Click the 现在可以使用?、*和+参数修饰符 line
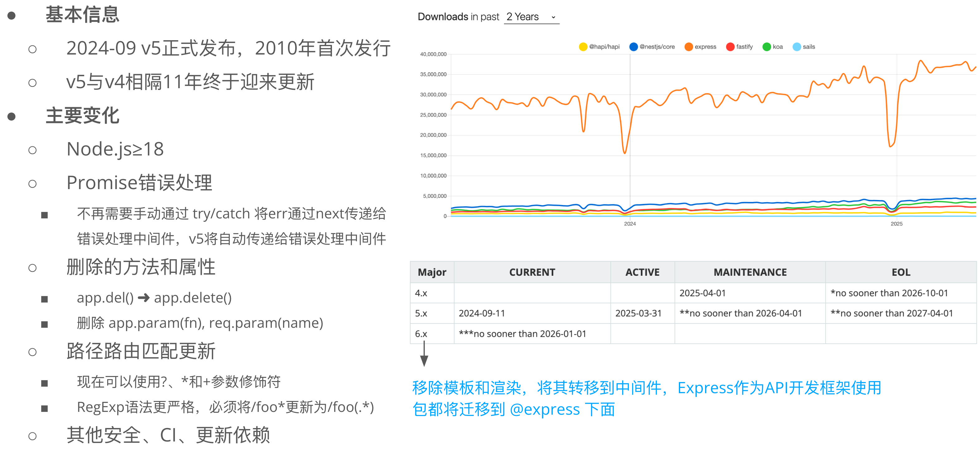This screenshot has height=453, width=980. point(179,382)
